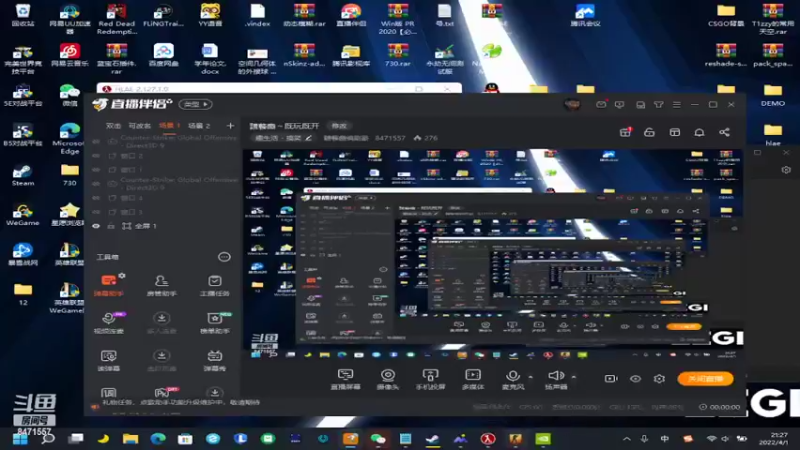800x450 pixels.
Task: Click the 中 input method indicator in the tray
Action: pyautogui.click(x=664, y=439)
